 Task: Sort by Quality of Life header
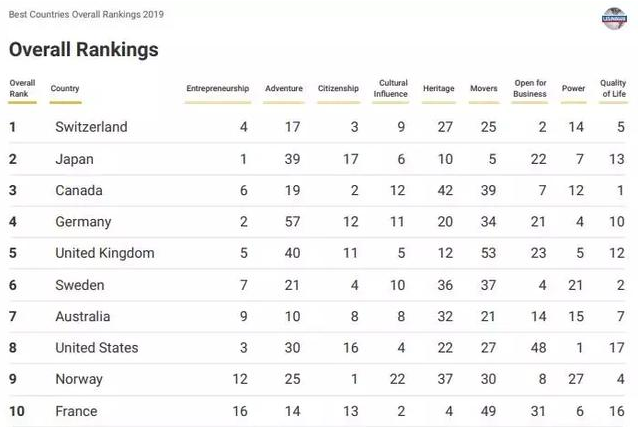click(x=612, y=89)
